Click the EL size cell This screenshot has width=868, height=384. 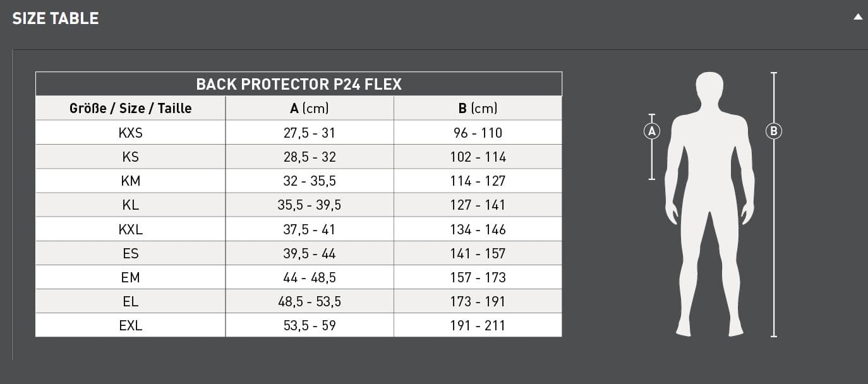click(130, 301)
